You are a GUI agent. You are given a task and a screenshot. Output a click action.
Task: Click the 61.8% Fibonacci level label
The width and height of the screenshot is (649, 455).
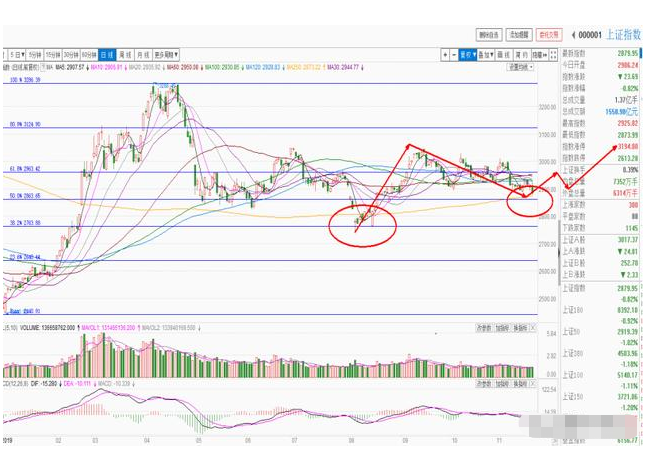pyautogui.click(x=25, y=169)
